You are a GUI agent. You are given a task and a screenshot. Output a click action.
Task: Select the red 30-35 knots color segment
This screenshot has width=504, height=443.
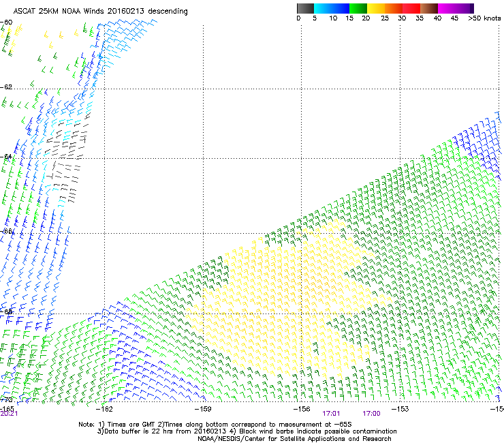click(411, 8)
